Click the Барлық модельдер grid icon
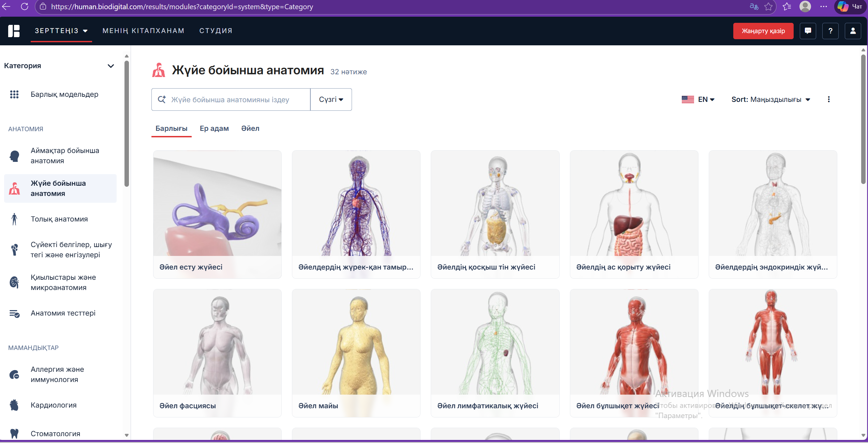Viewport: 868px width, 443px height. point(14,94)
